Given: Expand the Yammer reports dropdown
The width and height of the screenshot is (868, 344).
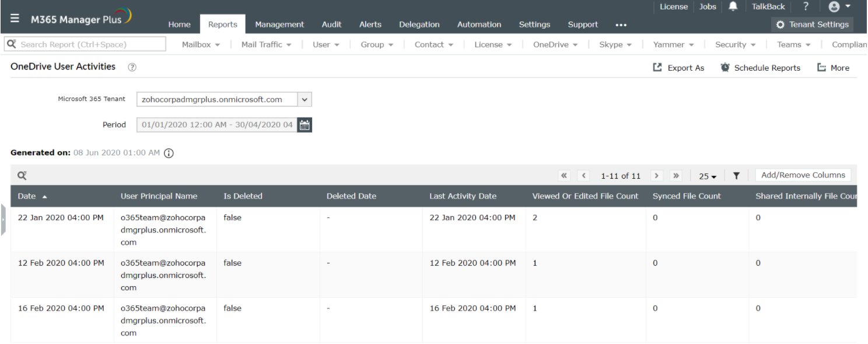Looking at the screenshot, I should (x=673, y=44).
